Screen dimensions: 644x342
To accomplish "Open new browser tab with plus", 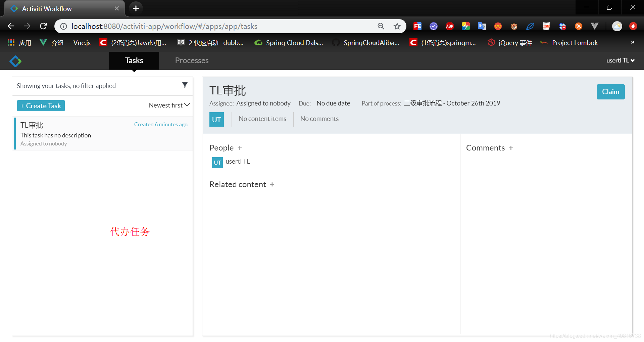I will (136, 8).
